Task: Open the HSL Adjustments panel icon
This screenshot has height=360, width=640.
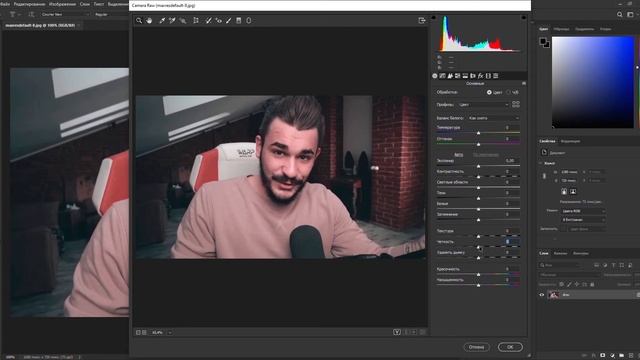Action: point(458,76)
